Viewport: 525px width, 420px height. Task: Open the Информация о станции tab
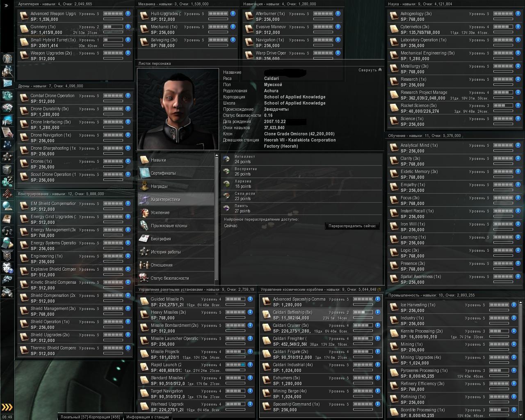click(148, 417)
